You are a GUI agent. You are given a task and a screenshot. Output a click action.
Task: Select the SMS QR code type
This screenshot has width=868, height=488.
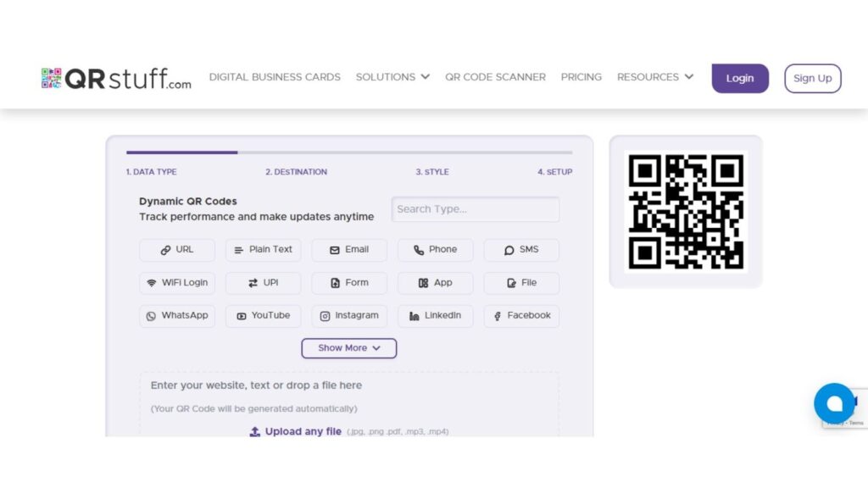point(520,250)
